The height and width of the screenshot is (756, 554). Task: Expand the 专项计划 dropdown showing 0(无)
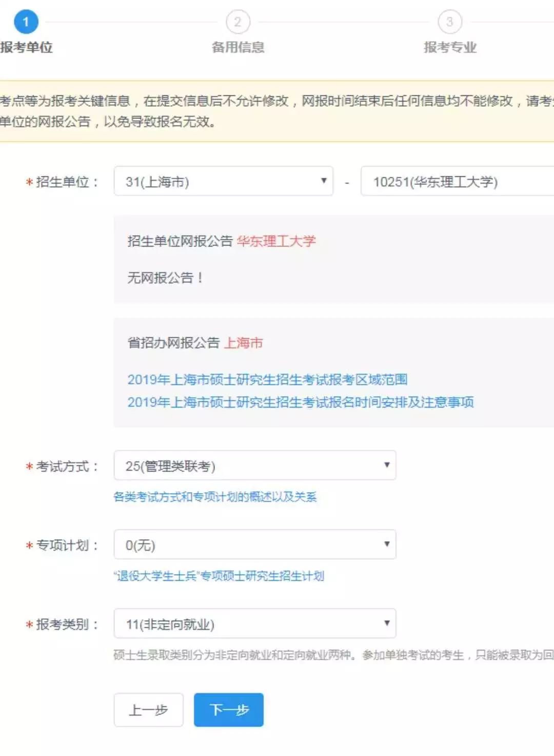click(254, 544)
